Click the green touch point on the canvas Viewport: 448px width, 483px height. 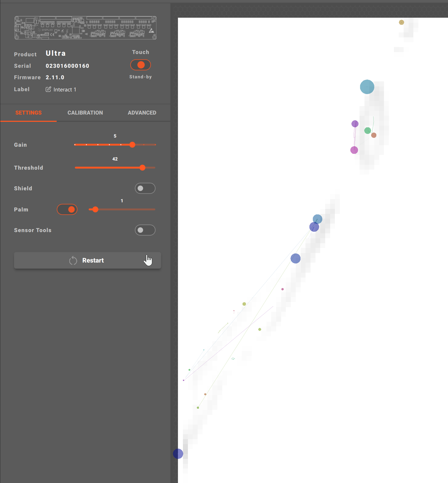tap(367, 131)
